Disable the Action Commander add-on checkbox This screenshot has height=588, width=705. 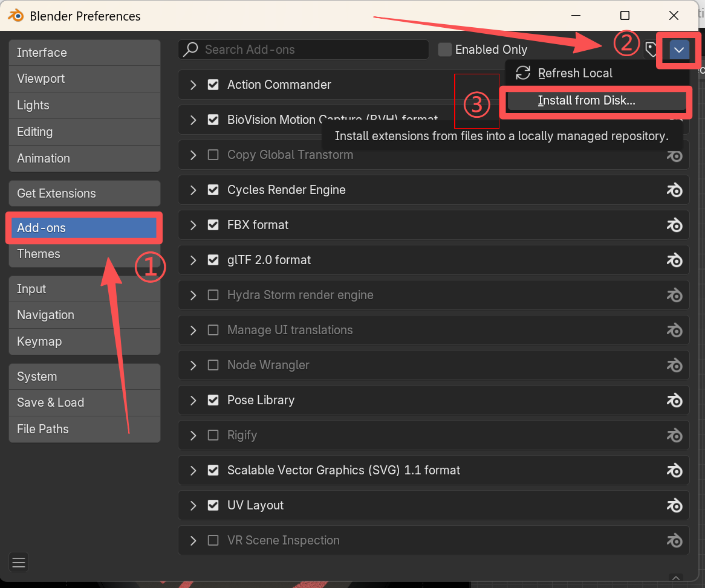[213, 85]
